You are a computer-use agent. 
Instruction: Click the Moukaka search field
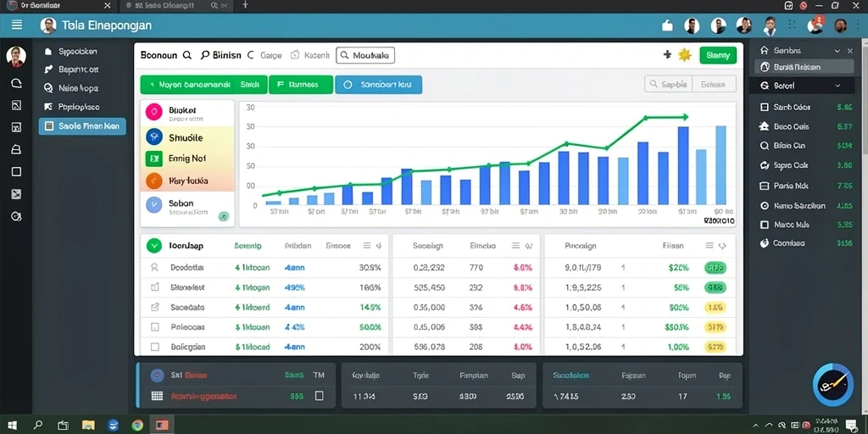364,55
